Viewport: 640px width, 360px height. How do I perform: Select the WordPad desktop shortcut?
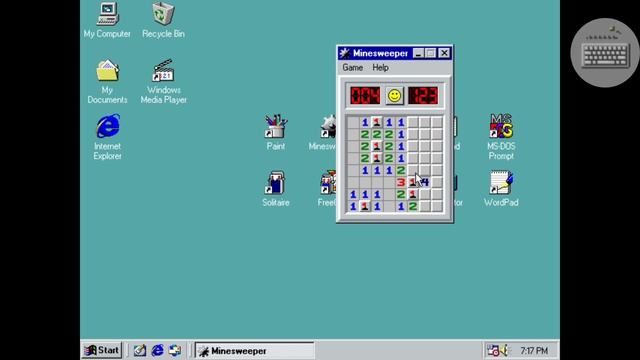pyautogui.click(x=501, y=189)
